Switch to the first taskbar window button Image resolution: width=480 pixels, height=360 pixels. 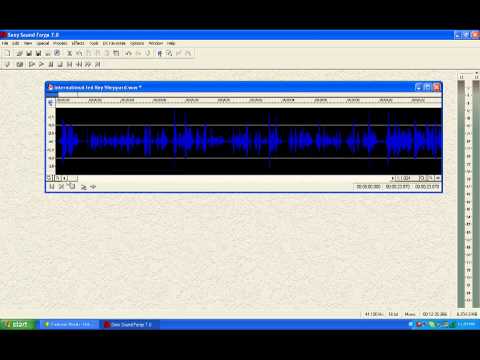pos(69,324)
